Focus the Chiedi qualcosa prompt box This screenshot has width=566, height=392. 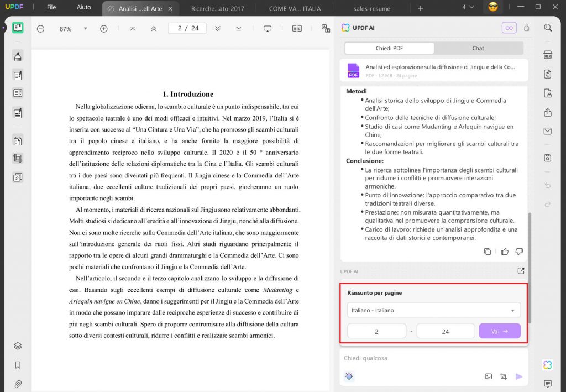[433, 358]
